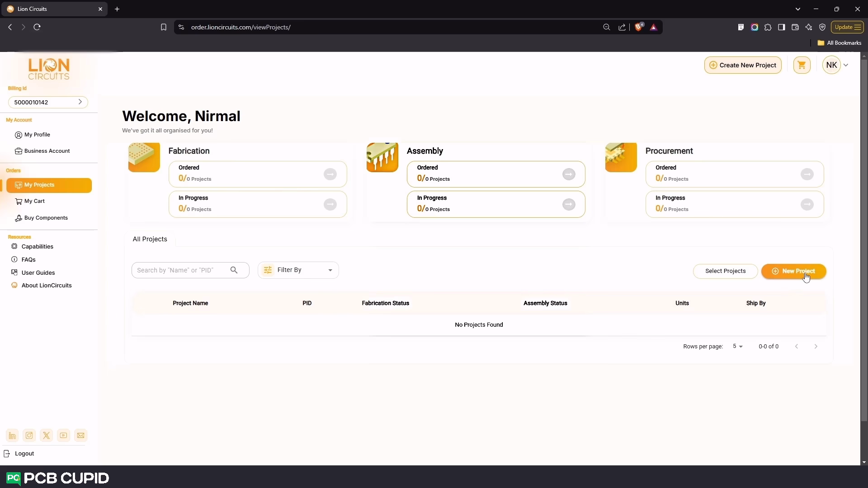Open the shopping cart icon button
868x488 pixels.
802,65
